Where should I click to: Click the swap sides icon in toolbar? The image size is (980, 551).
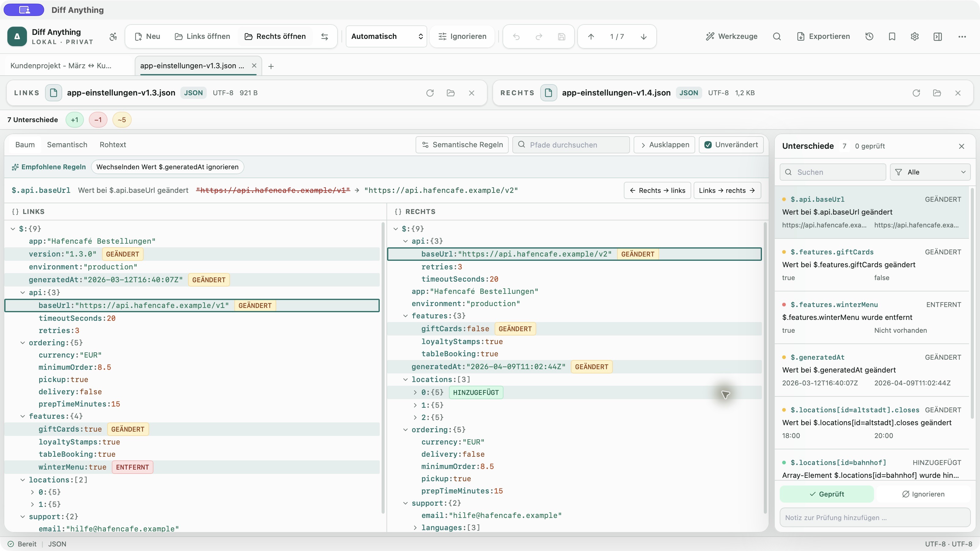tap(325, 36)
